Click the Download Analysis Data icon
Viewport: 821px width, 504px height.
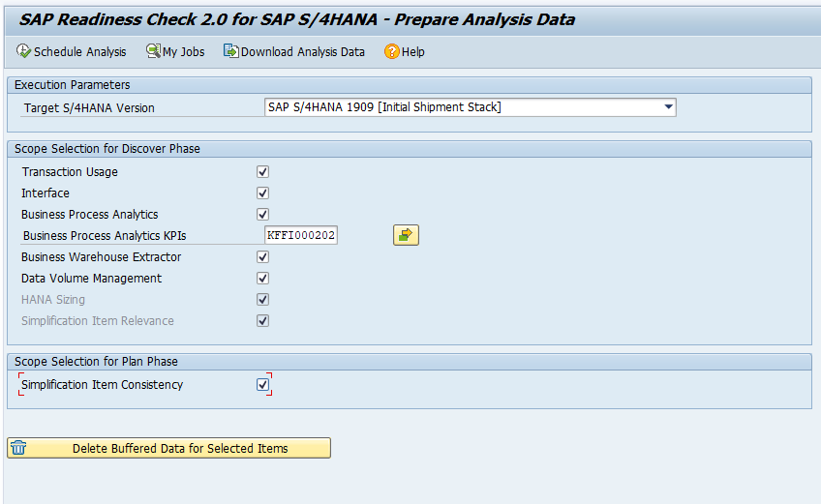[230, 50]
